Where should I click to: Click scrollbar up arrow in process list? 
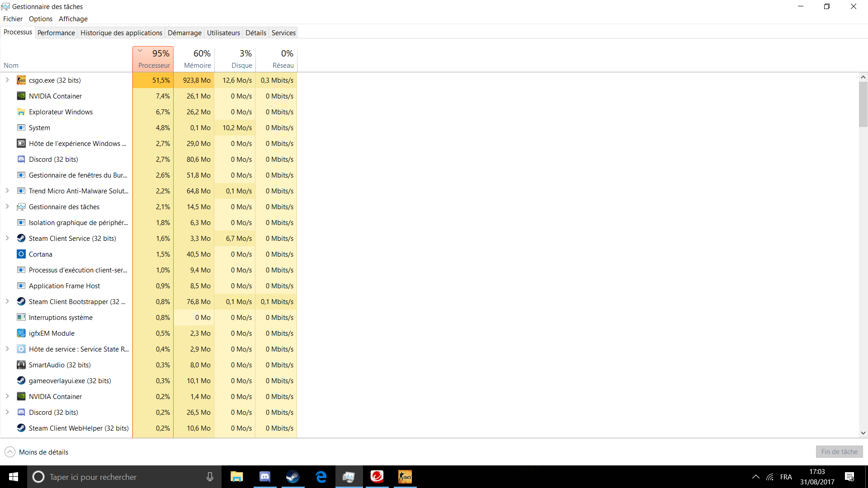(x=863, y=77)
